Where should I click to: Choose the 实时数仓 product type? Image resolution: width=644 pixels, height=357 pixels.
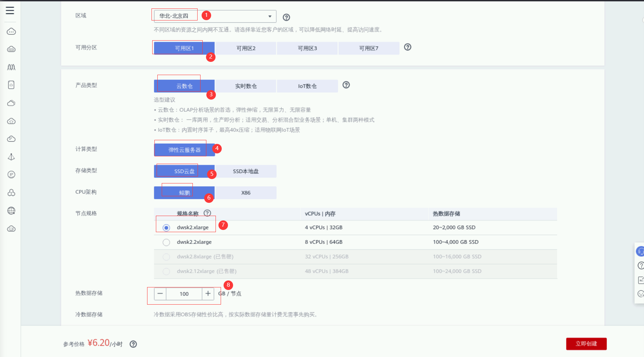246,86
